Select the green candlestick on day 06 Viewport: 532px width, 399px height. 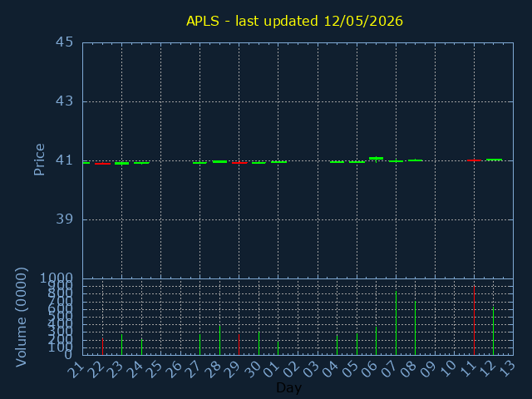[377, 159]
